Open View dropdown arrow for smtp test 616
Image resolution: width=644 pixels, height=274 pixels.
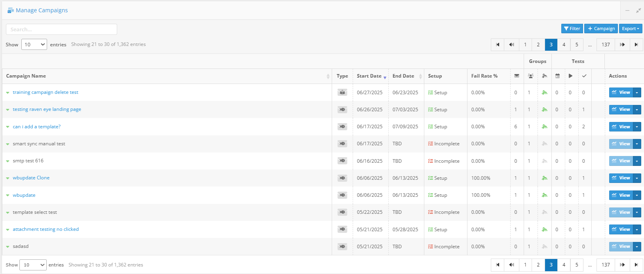click(x=637, y=161)
